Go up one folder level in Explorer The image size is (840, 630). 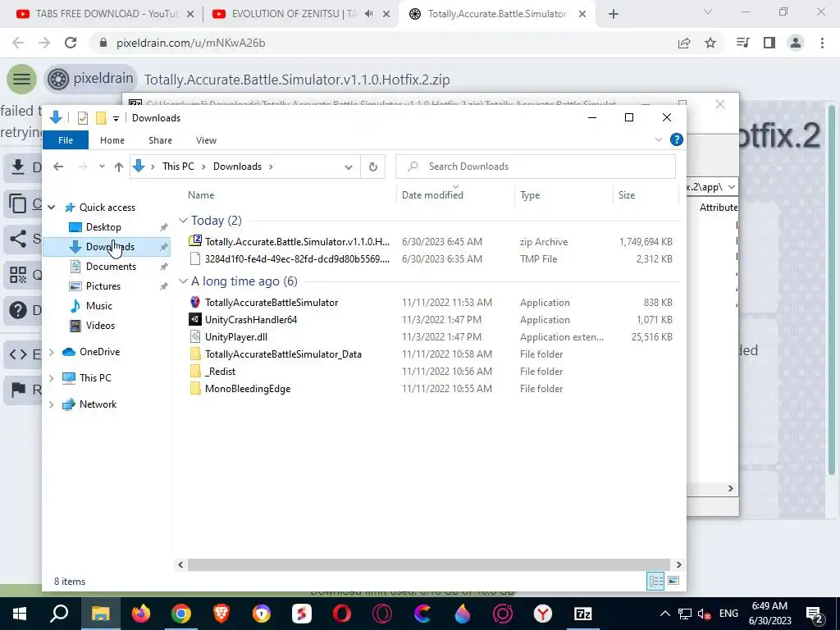(x=119, y=167)
